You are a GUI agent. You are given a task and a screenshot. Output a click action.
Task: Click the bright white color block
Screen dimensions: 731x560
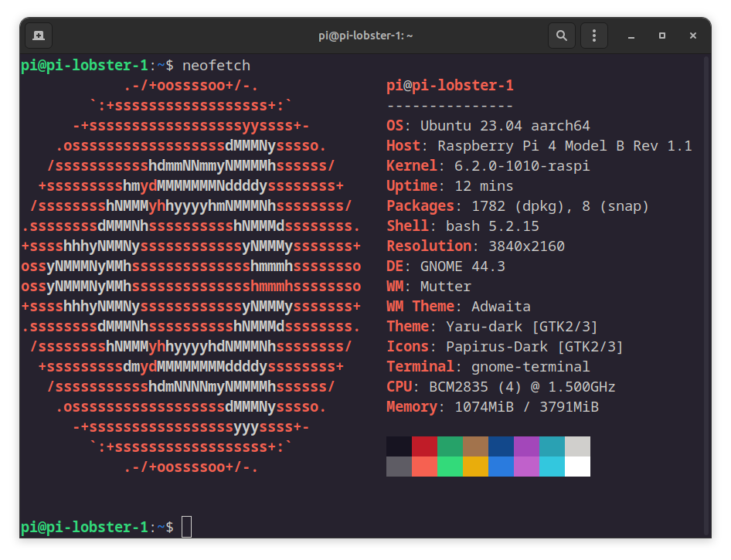[x=578, y=467]
